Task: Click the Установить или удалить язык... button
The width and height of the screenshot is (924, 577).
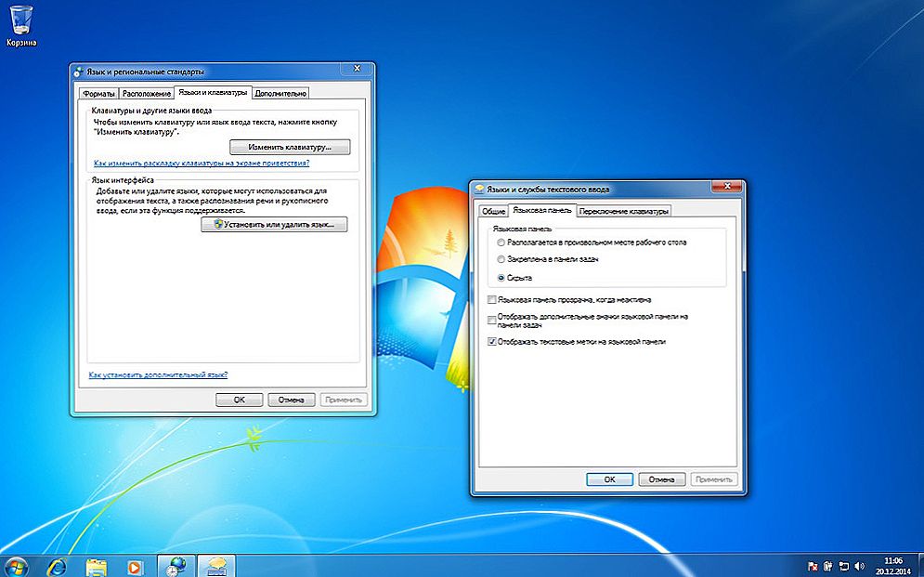Action: 274,225
